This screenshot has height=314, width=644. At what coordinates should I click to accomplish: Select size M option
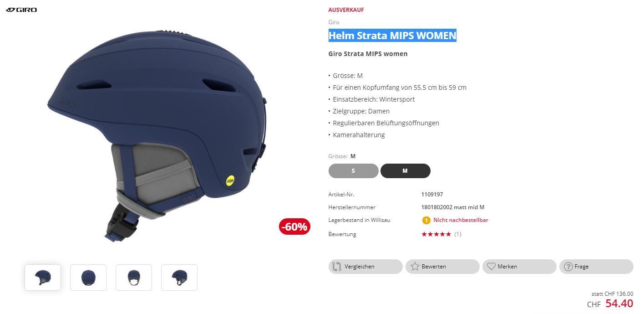406,171
